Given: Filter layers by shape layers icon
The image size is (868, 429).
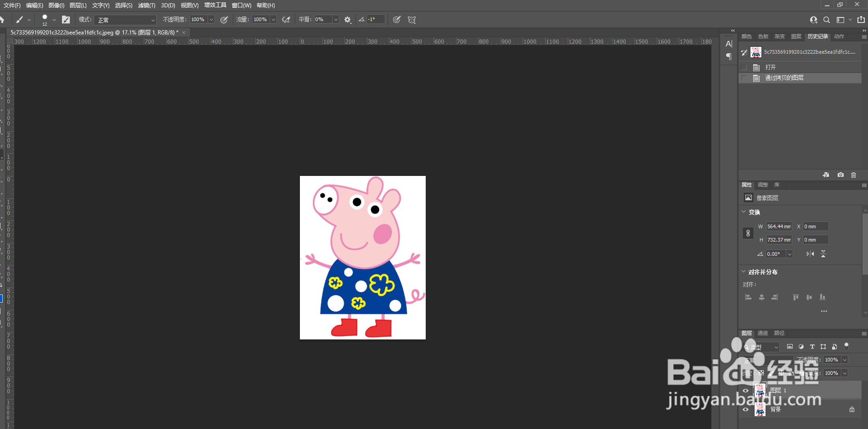Looking at the screenshot, I should click(823, 347).
